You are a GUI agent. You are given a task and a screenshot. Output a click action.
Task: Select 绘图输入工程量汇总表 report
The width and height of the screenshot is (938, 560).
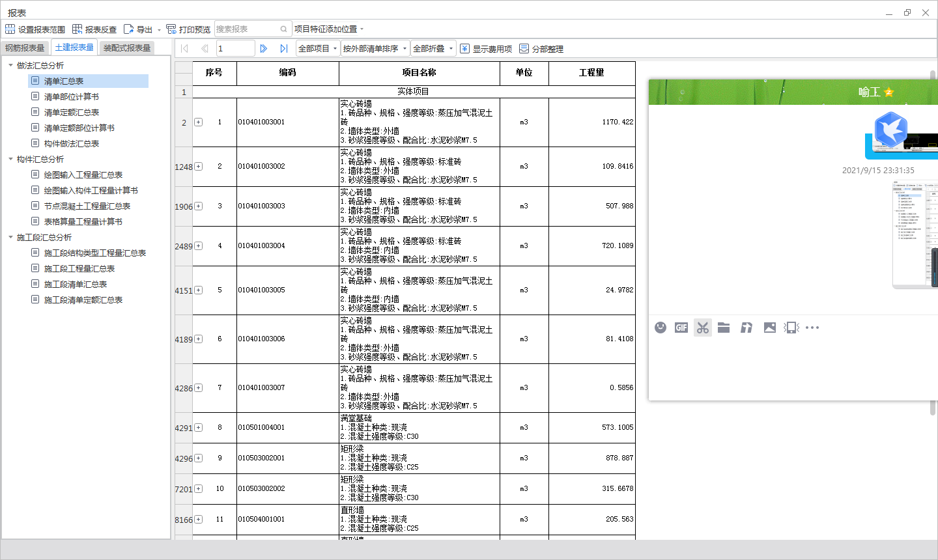pyautogui.click(x=83, y=175)
